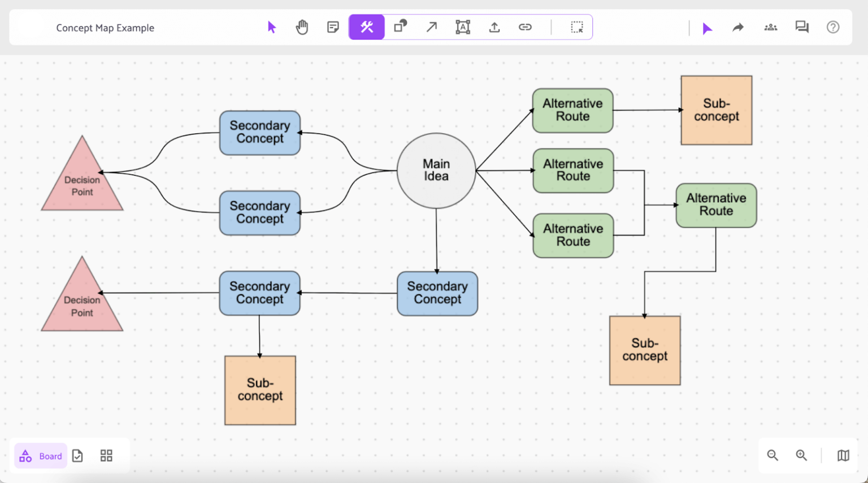The image size is (868, 483).
Task: Select the shapes tool
Action: (401, 27)
